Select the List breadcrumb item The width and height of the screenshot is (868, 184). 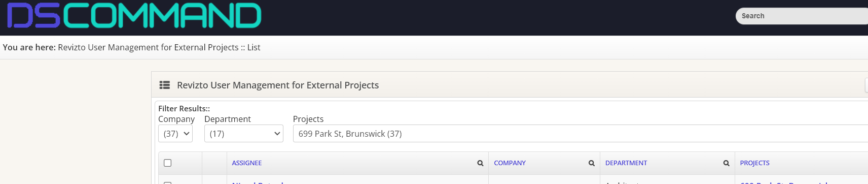pyautogui.click(x=254, y=47)
